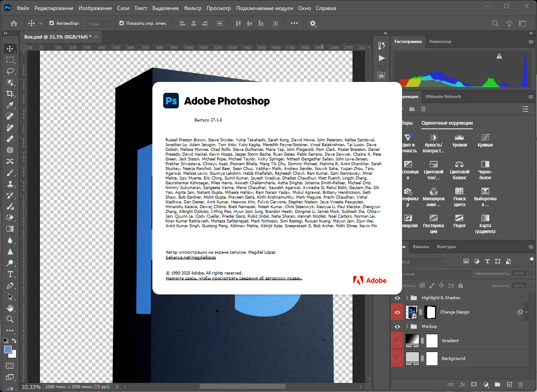Expand the Mockup layer group
537x392 pixels.
[407, 327]
